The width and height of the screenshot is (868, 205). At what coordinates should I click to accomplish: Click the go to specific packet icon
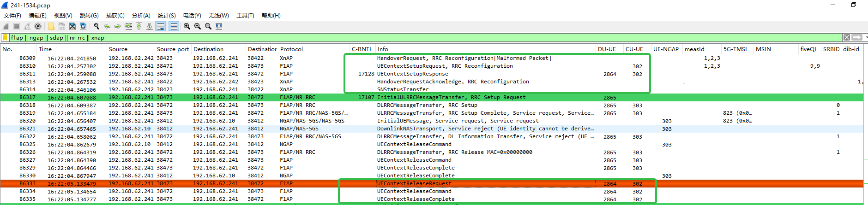pyautogui.click(x=128, y=26)
